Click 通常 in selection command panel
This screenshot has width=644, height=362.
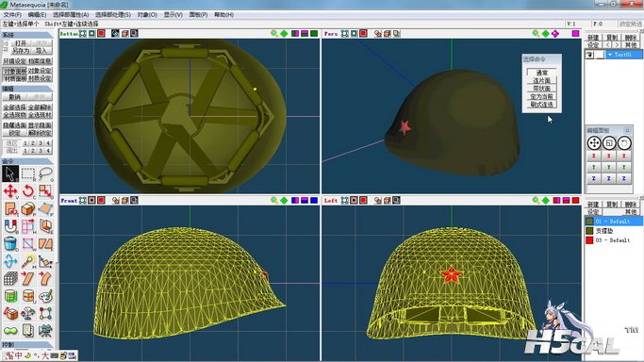pyautogui.click(x=542, y=73)
